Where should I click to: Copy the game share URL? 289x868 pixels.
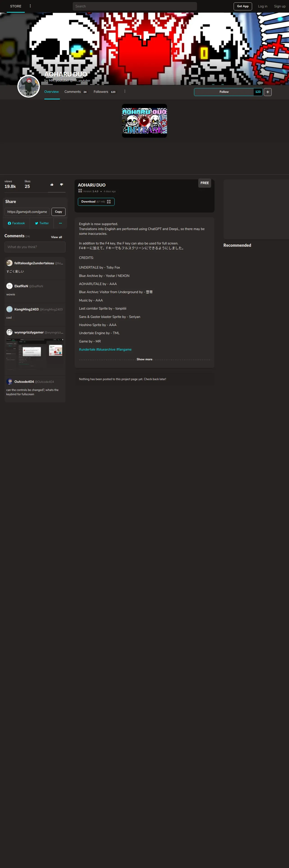59,212
